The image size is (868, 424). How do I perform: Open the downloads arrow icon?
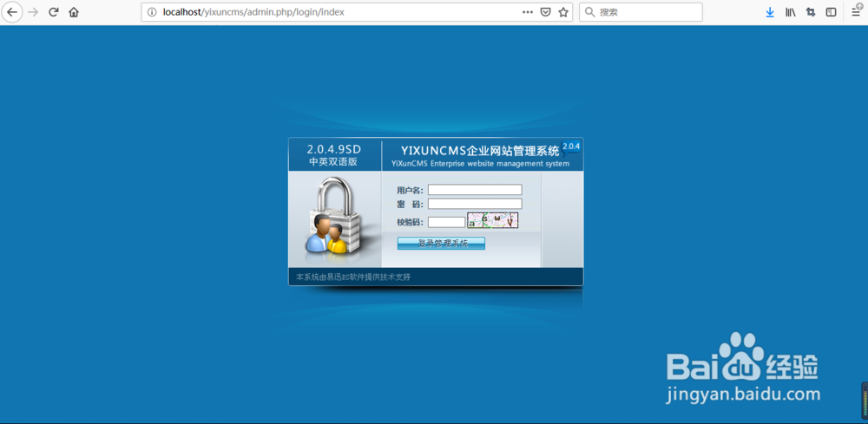coord(770,12)
